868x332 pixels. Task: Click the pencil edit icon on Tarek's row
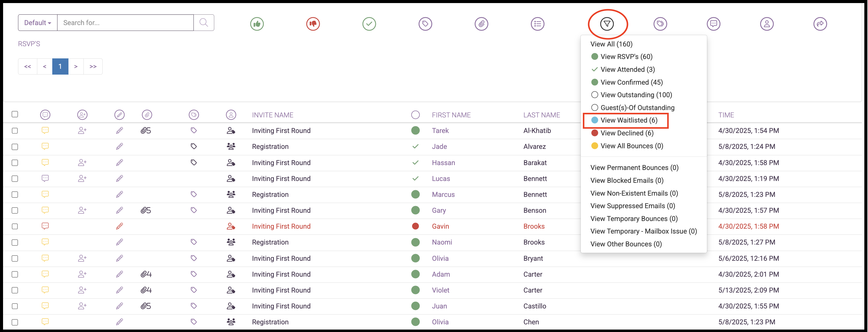120,131
